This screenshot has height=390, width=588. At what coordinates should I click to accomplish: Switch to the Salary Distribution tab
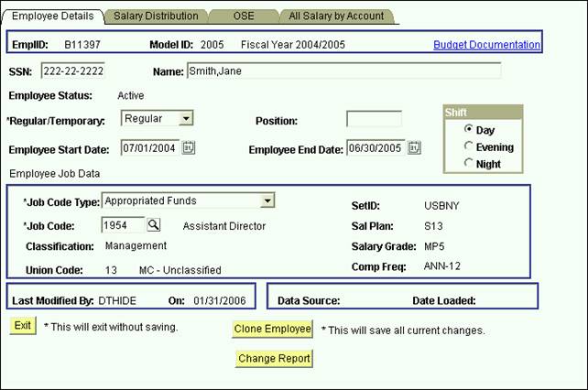click(156, 16)
